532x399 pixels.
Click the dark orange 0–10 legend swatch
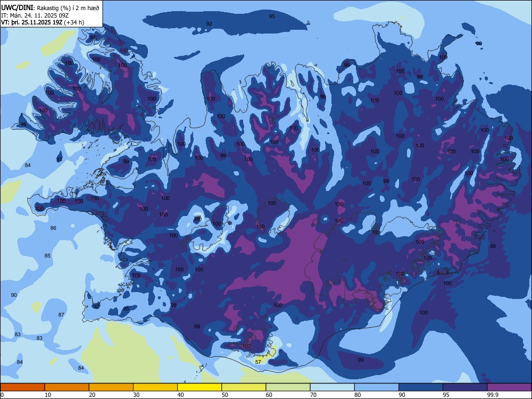(x=22, y=387)
